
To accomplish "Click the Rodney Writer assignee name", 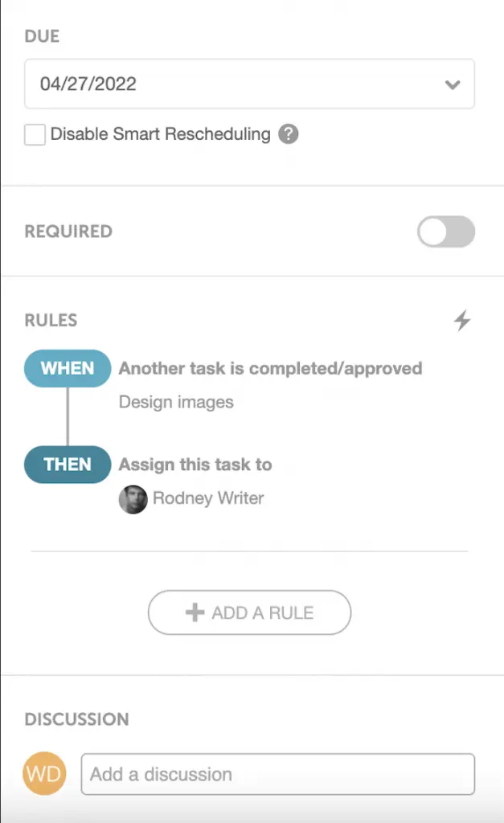I will coord(208,498).
